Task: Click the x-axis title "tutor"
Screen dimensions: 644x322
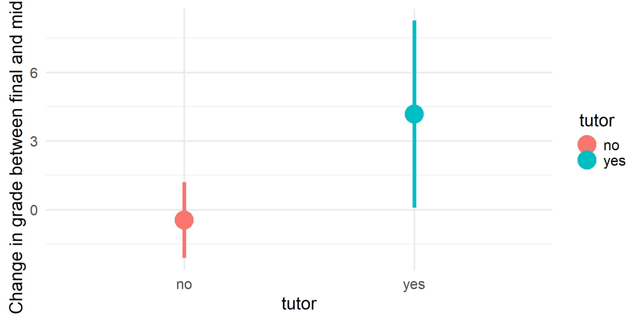Action: tap(299, 304)
